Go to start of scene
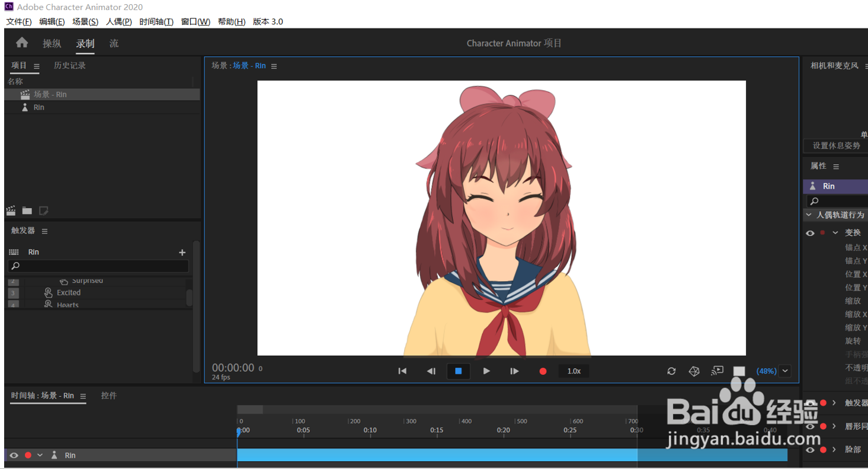The height and width of the screenshot is (469, 868). [x=402, y=371]
